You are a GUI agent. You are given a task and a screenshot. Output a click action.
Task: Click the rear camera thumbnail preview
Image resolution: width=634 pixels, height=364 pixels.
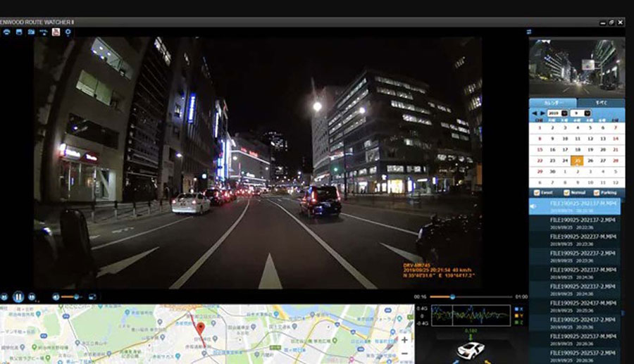pos(577,68)
